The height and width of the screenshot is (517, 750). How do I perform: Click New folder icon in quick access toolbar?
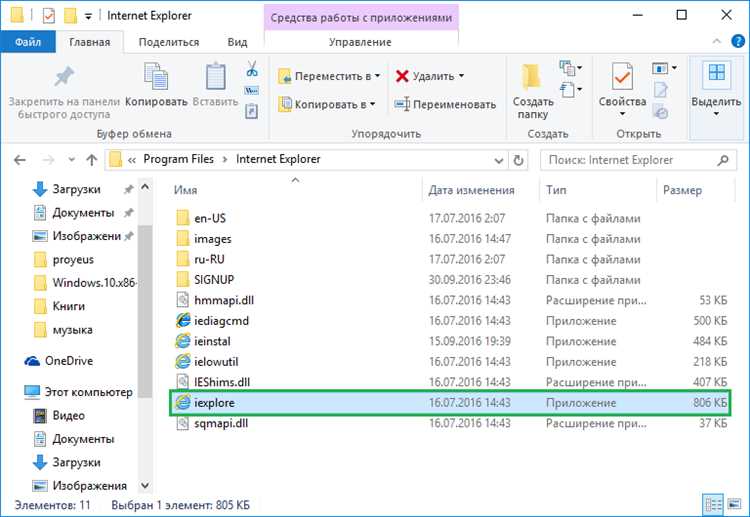point(70,16)
